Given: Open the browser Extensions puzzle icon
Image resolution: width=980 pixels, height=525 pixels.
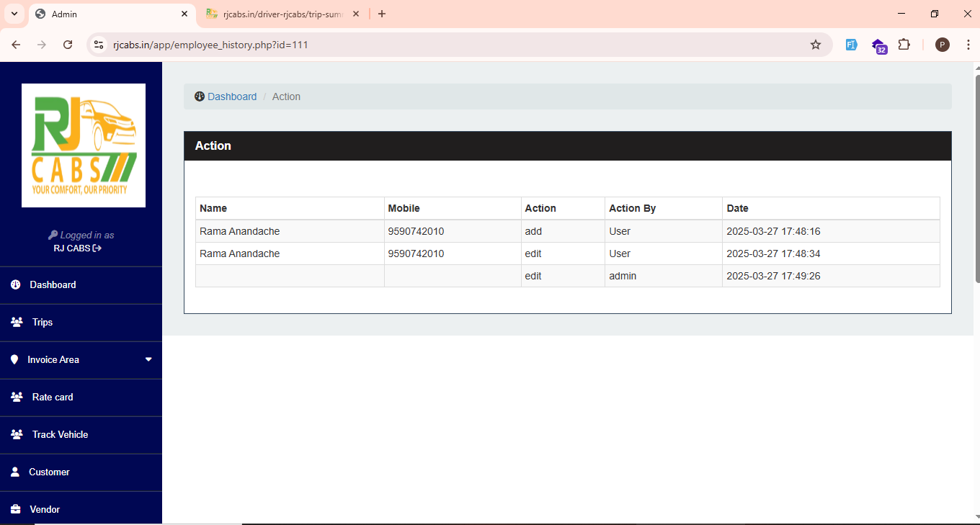Looking at the screenshot, I should tap(904, 45).
